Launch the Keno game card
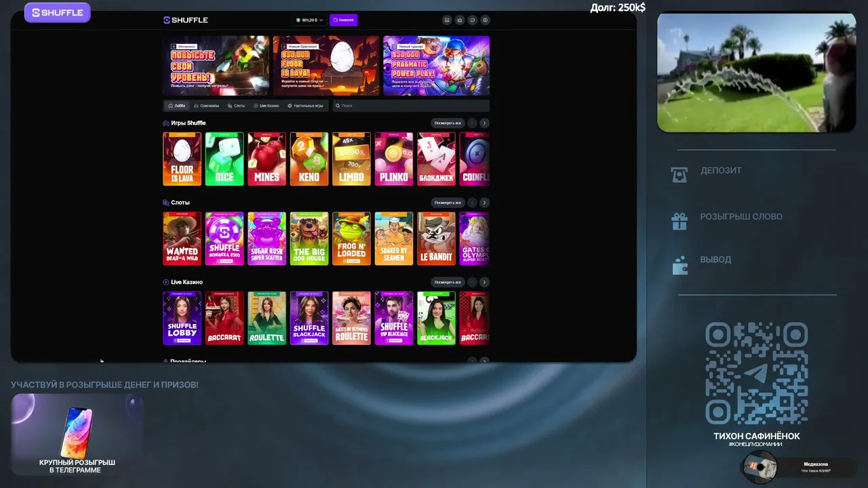This screenshot has height=488, width=868. pyautogui.click(x=309, y=159)
